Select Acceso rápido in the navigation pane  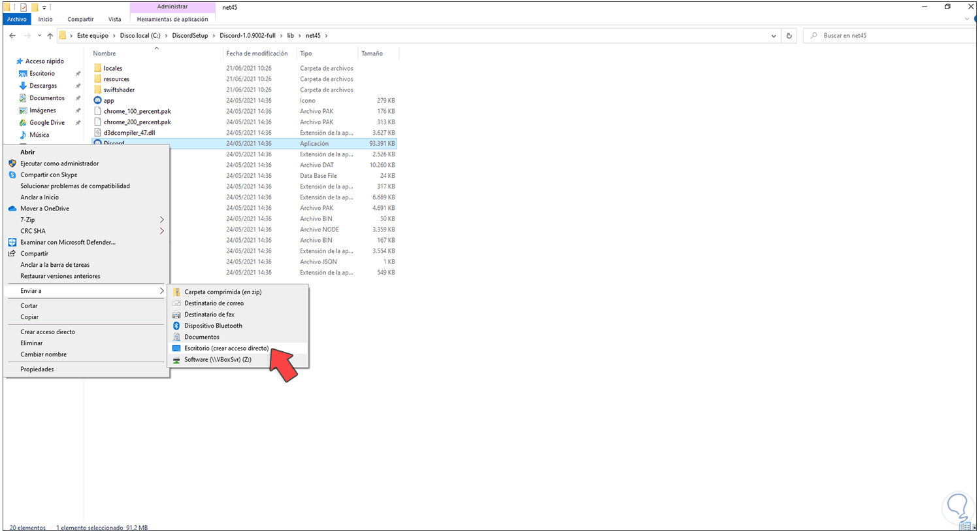[x=44, y=61]
